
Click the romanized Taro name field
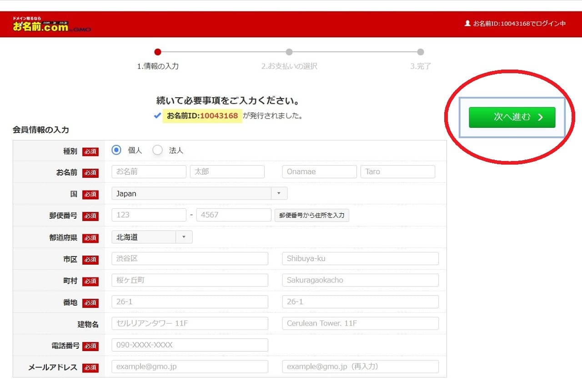(x=397, y=171)
